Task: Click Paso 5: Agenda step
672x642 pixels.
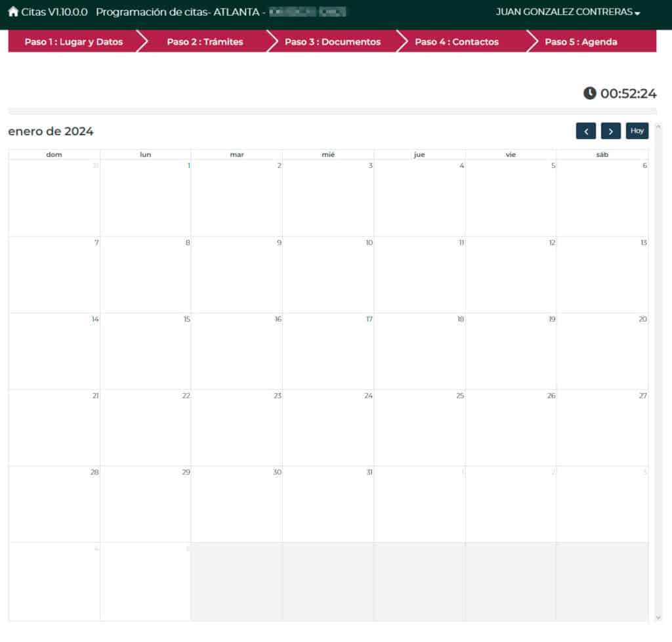Action: [581, 42]
